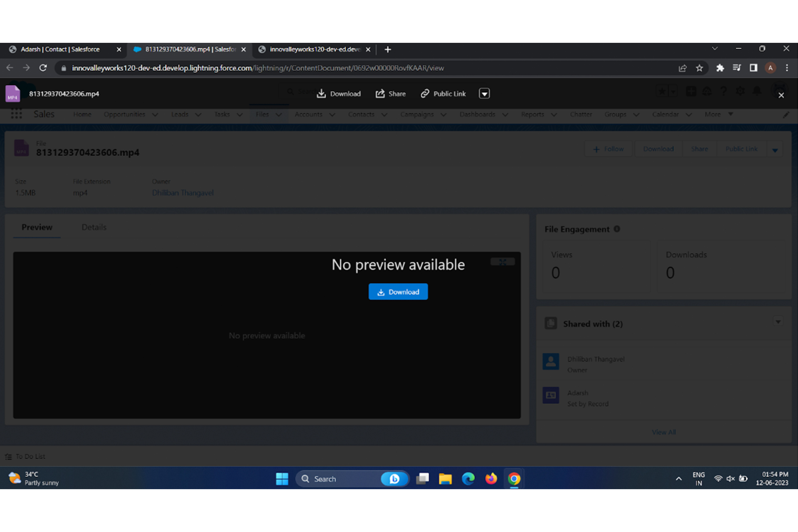Click the expand preview icon in viewer
Viewport: 798px width, 532px height.
502,261
